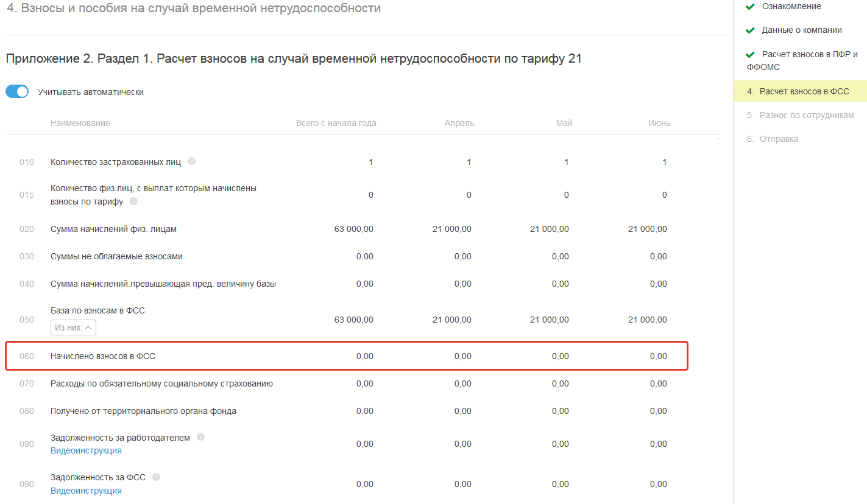Click the Начислено взносов в ФСС label

click(x=103, y=356)
